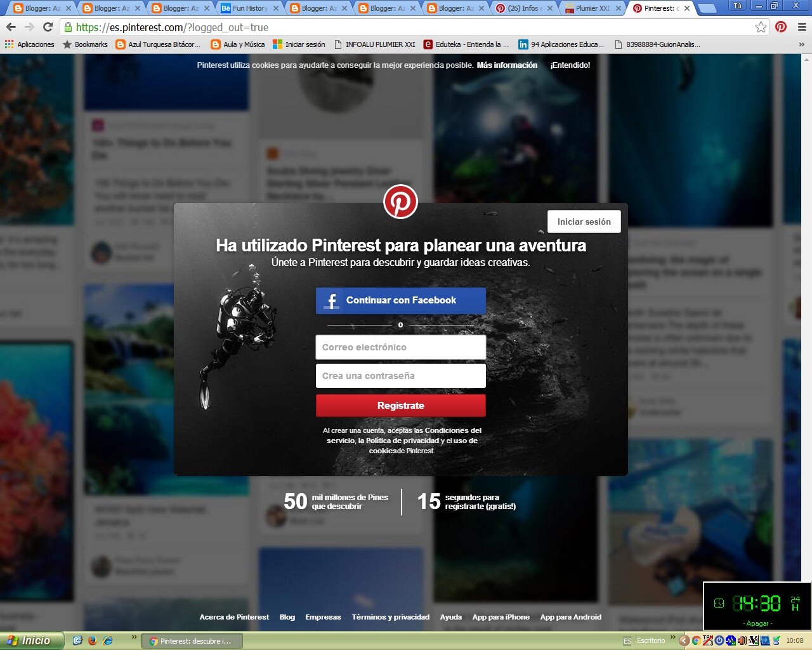Click the Iniciar sesión button in the dialog
Viewport: 812px width, 650px height.
click(x=584, y=222)
